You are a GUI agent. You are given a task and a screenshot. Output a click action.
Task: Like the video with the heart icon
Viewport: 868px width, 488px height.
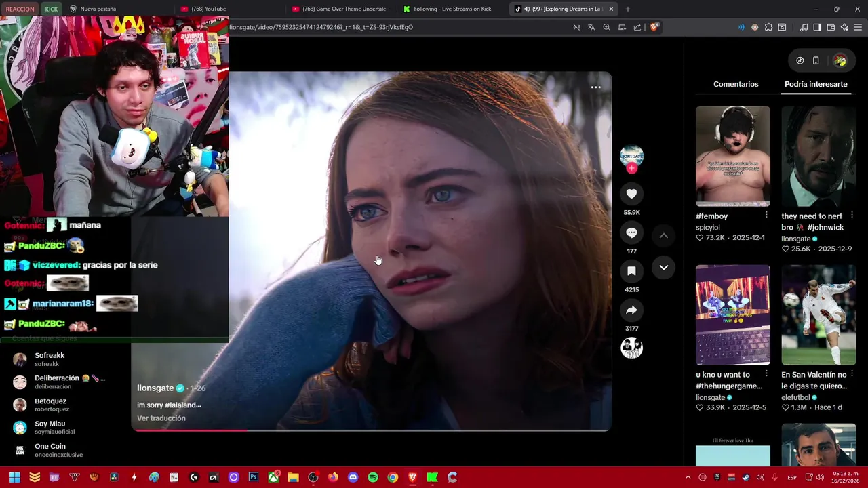[x=631, y=194]
